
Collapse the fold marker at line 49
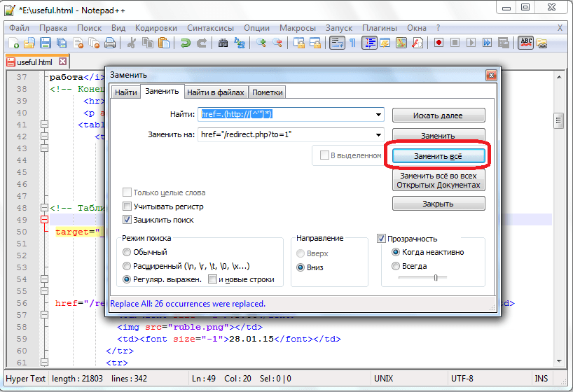(44, 220)
